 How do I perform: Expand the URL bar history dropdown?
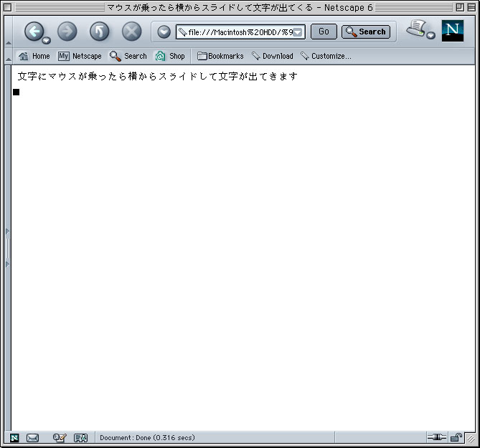point(298,32)
